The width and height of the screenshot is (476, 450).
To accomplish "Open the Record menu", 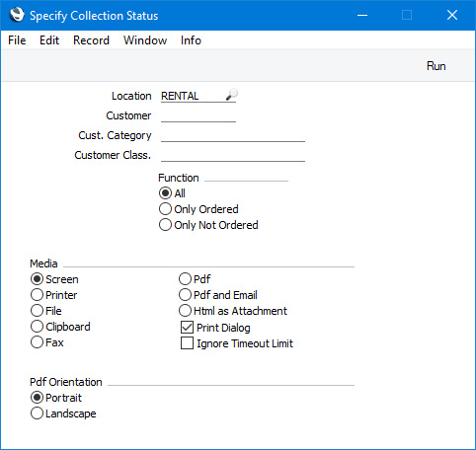I will 91,40.
